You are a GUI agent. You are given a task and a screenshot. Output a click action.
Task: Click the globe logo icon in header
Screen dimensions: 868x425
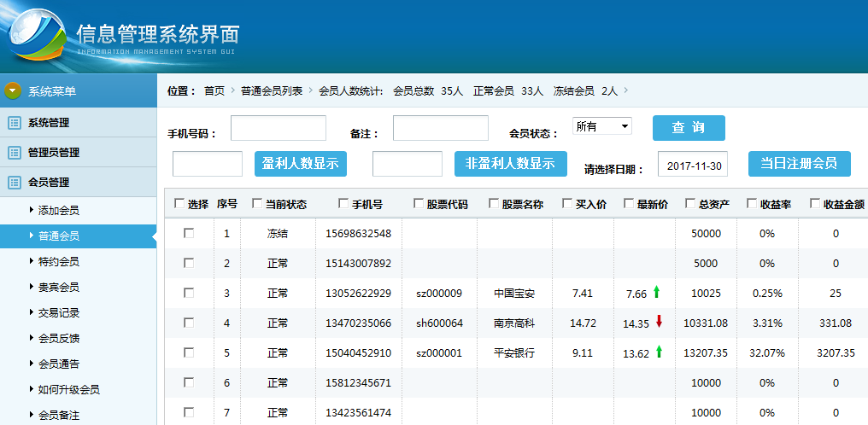click(34, 32)
